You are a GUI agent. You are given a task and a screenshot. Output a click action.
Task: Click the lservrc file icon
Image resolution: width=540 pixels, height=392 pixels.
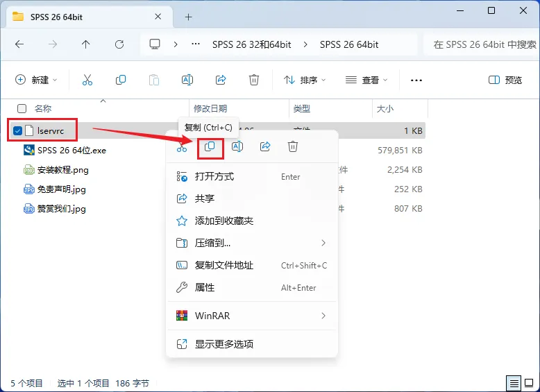point(29,130)
